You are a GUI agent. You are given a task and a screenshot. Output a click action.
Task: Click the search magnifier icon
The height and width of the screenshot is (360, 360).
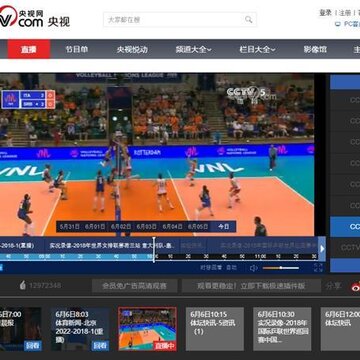249,20
